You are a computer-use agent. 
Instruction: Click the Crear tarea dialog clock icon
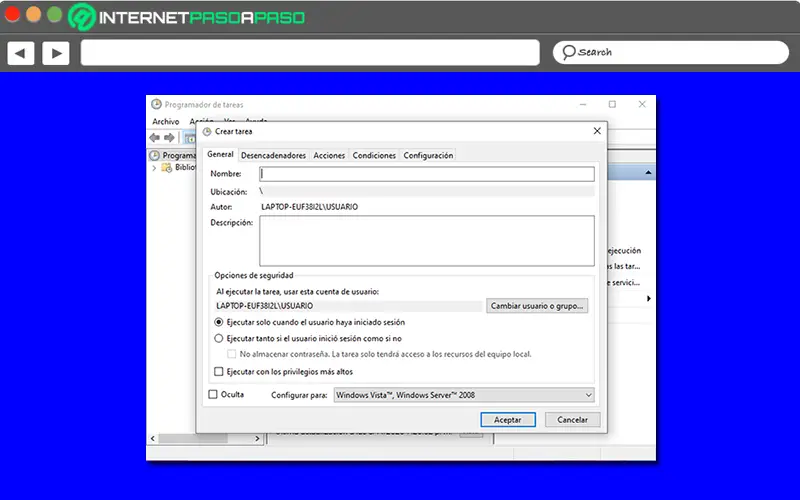[207, 132]
